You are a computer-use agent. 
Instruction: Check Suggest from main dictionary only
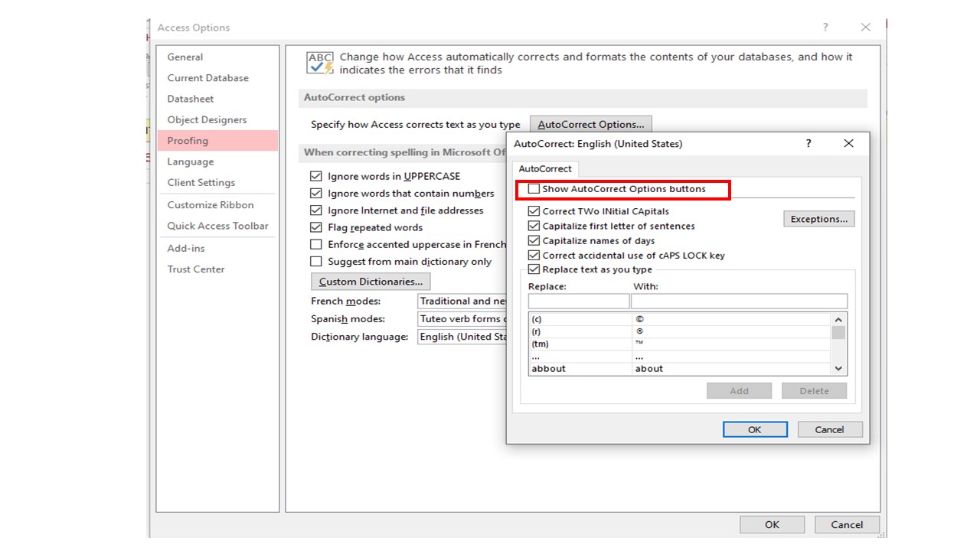[x=316, y=261]
